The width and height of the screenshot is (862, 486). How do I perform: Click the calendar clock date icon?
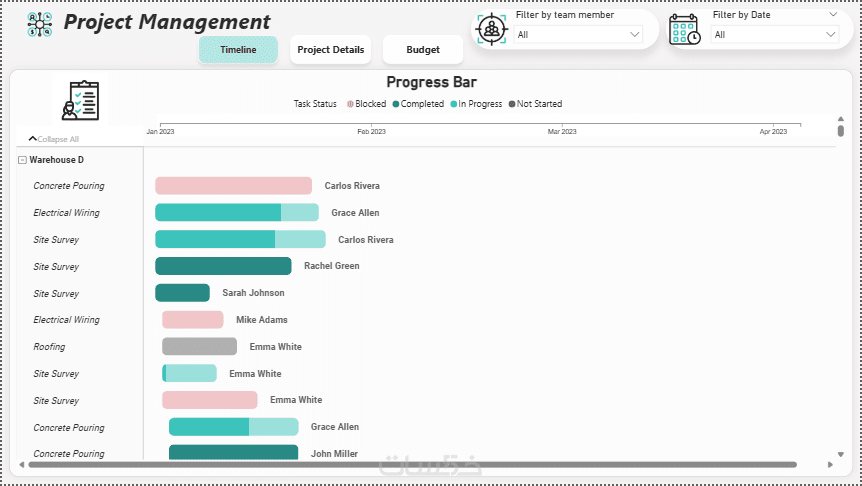click(x=684, y=29)
